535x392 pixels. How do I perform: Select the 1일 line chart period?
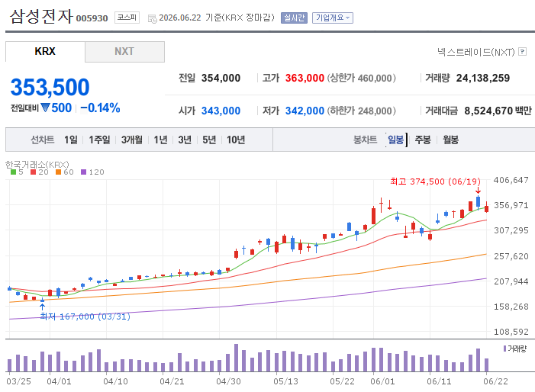(71, 140)
